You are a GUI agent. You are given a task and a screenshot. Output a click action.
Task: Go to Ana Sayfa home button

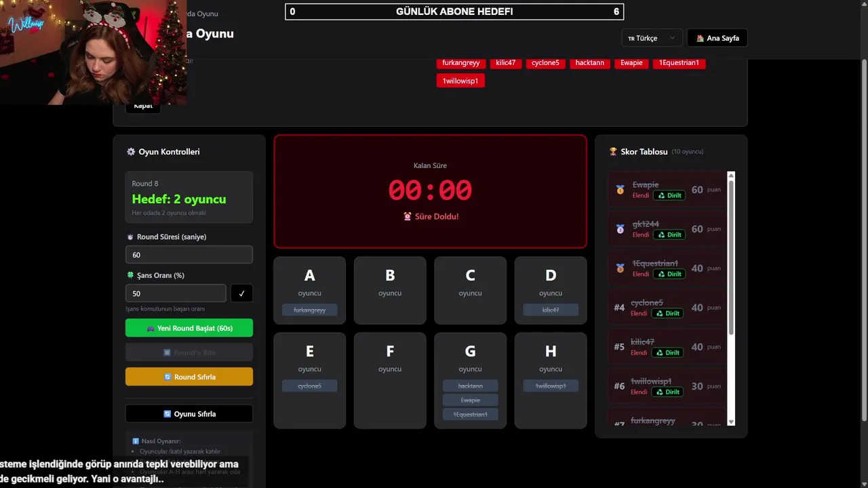coord(717,38)
